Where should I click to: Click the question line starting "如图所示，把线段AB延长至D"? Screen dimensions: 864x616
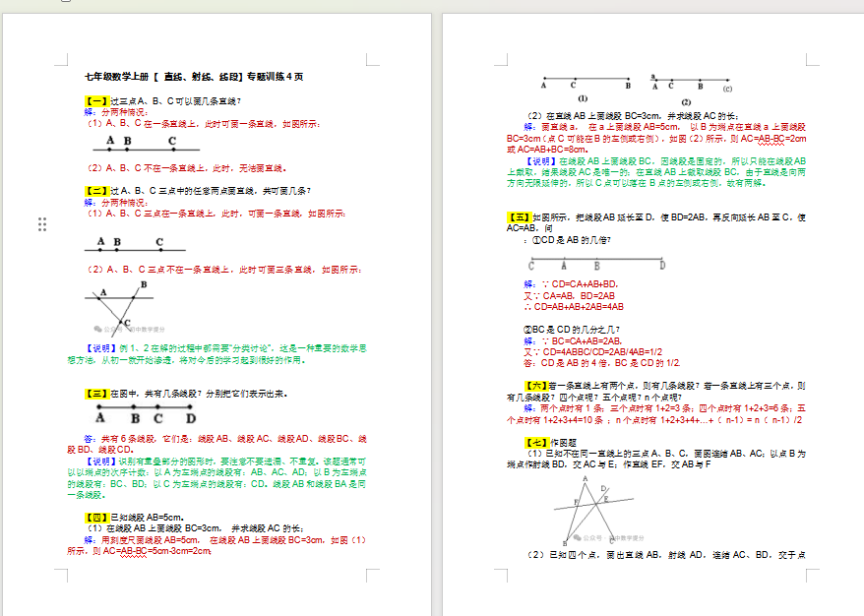coord(656,222)
